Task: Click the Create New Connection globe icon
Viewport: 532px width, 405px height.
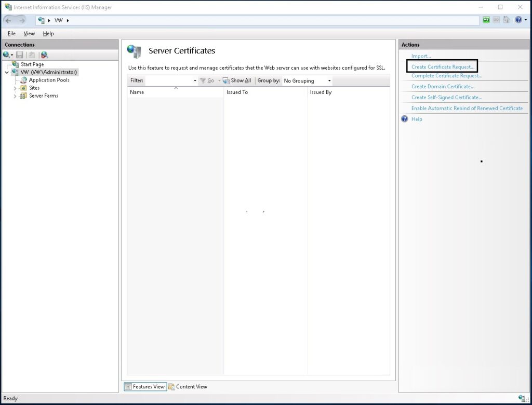Action: 7,55
